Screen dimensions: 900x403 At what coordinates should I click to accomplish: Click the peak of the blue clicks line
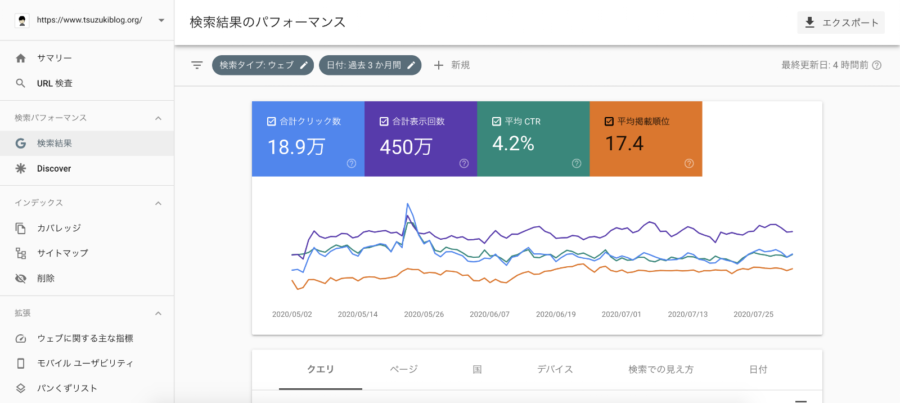[x=408, y=204]
